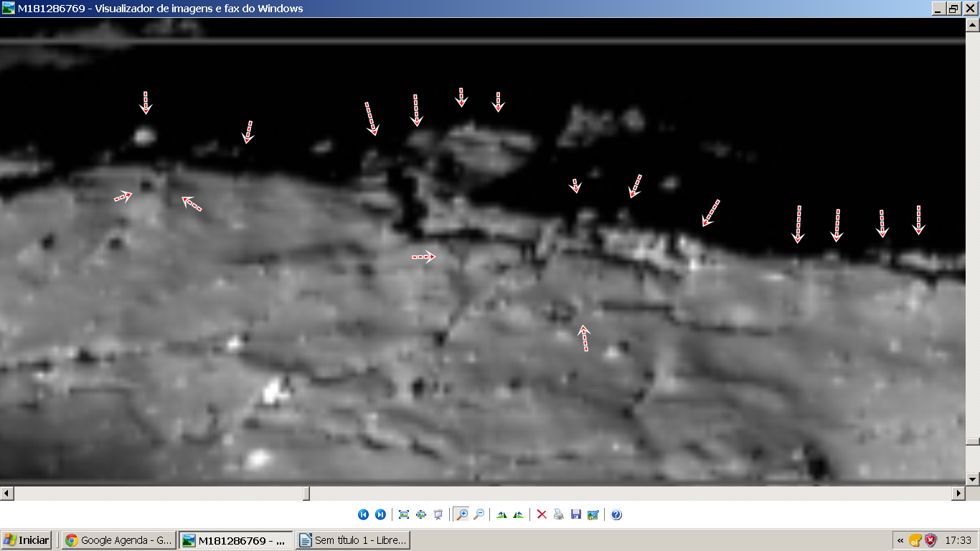
Task: Expand hidden system tray icons
Action: click(x=900, y=540)
